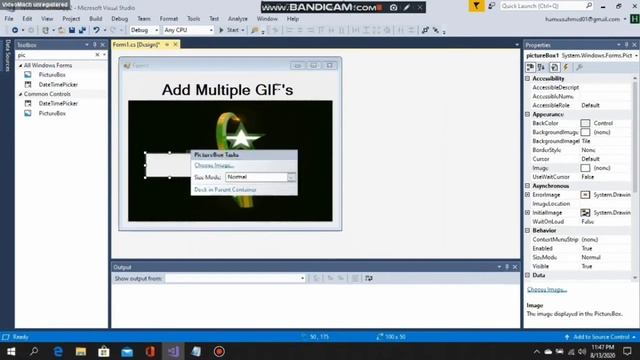Image resolution: width=640 pixels, height=360 pixels.
Task: Click Add to Source Control in status bar
Action: [x=601, y=337]
